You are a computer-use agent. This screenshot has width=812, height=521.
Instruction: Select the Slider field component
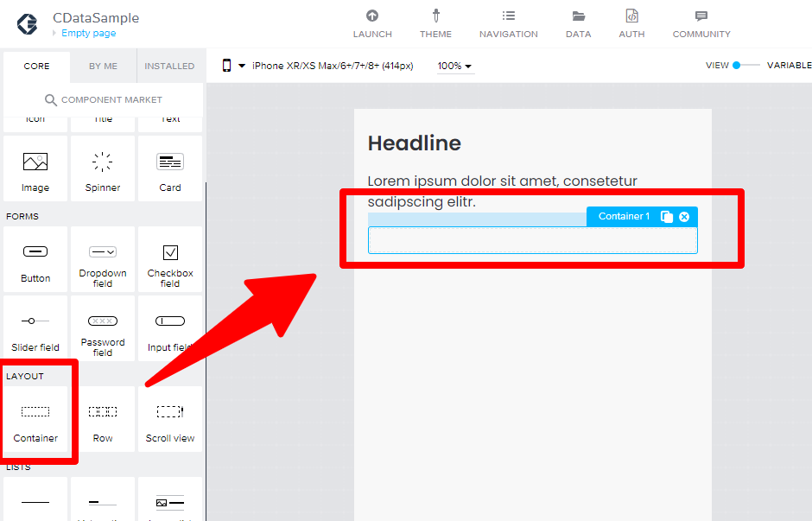tap(35, 328)
